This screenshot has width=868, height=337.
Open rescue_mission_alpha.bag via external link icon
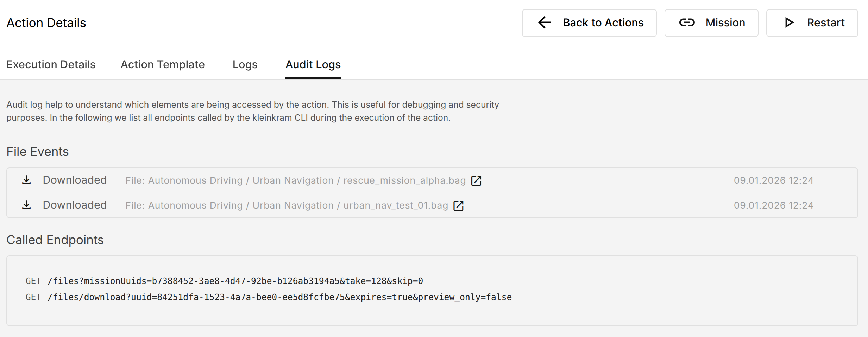(x=476, y=181)
